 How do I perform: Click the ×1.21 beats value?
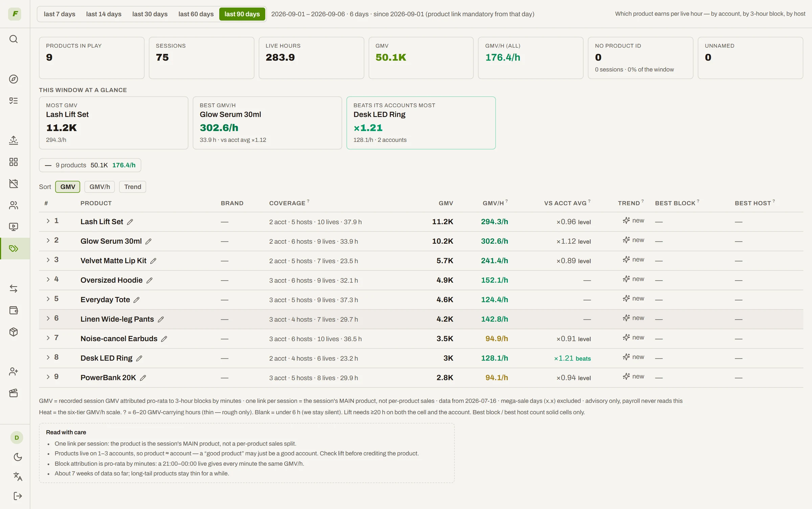[x=572, y=358]
